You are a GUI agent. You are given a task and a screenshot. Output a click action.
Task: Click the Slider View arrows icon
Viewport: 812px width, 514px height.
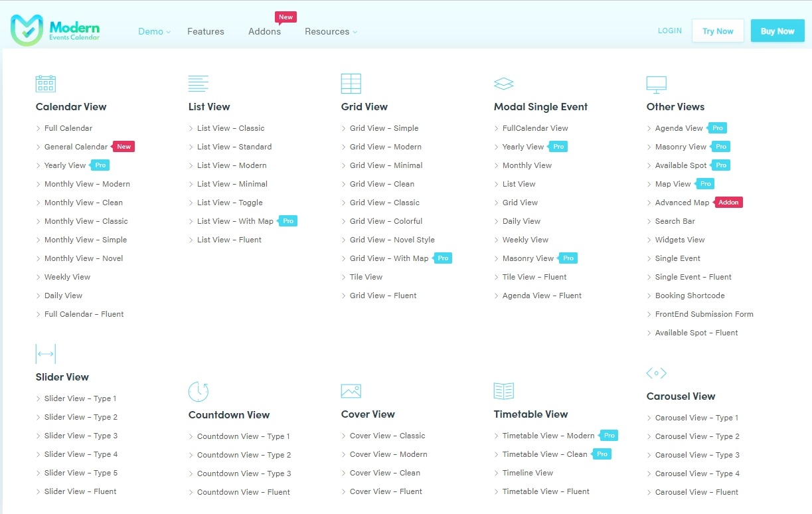tap(46, 354)
